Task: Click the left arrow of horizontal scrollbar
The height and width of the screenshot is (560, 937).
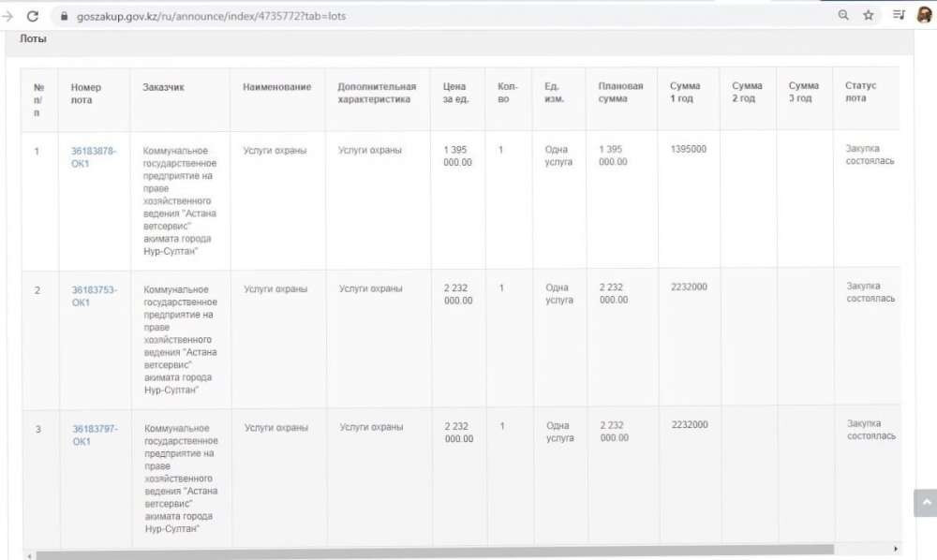Action: (x=28, y=554)
